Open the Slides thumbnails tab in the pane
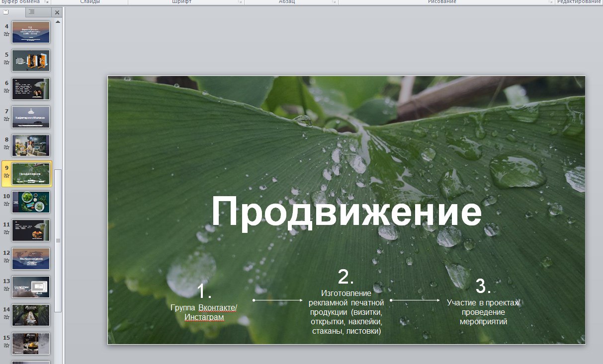 (x=12, y=12)
